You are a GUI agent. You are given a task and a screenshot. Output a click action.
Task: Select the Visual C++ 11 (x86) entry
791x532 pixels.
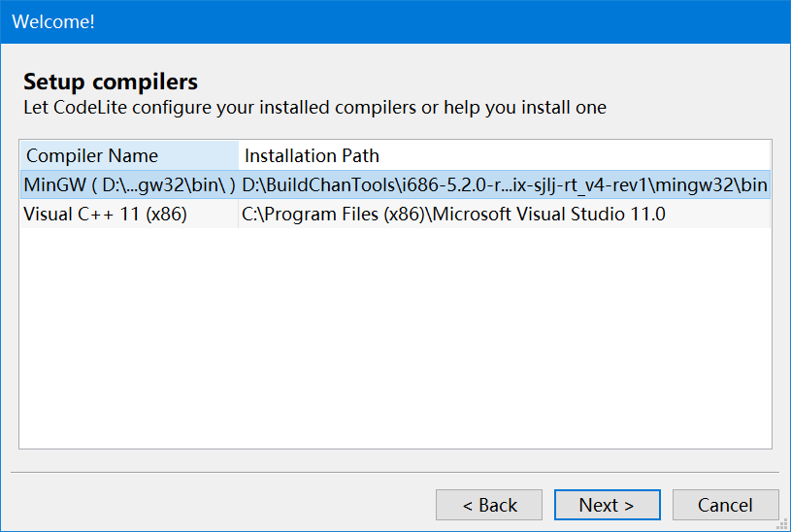click(105, 215)
